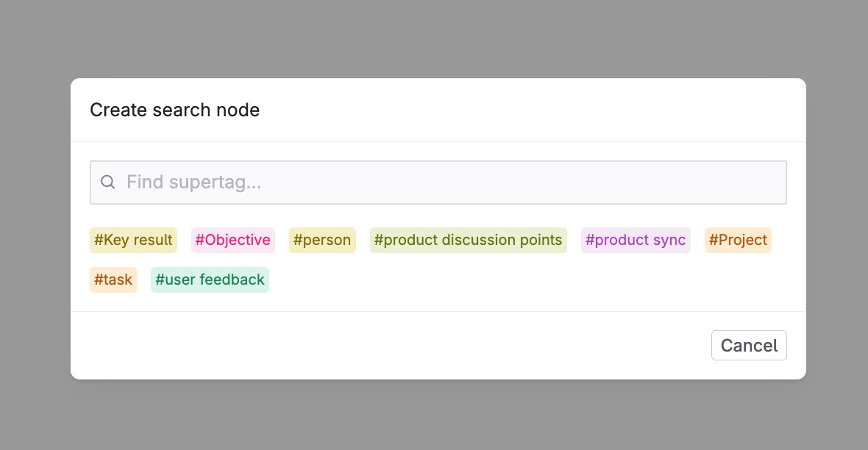Image resolution: width=868 pixels, height=450 pixels.
Task: Select #product discussion points supertag
Action: coord(468,240)
